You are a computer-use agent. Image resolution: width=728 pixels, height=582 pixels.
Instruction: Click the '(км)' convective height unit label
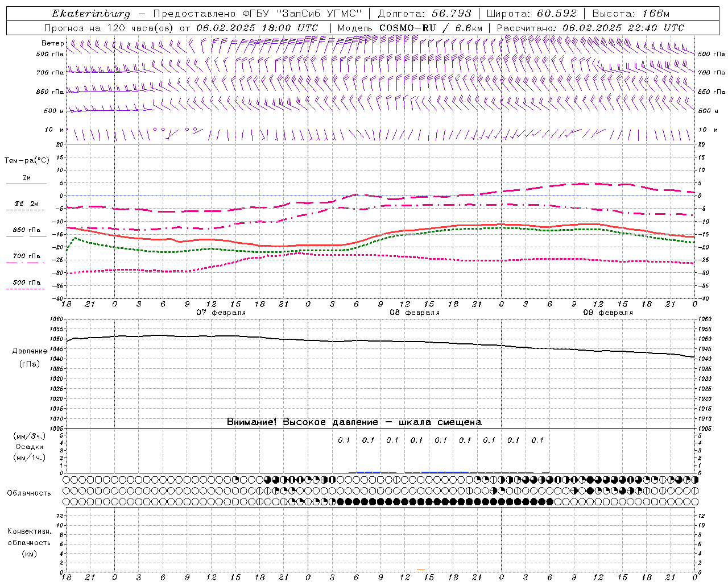tap(29, 554)
